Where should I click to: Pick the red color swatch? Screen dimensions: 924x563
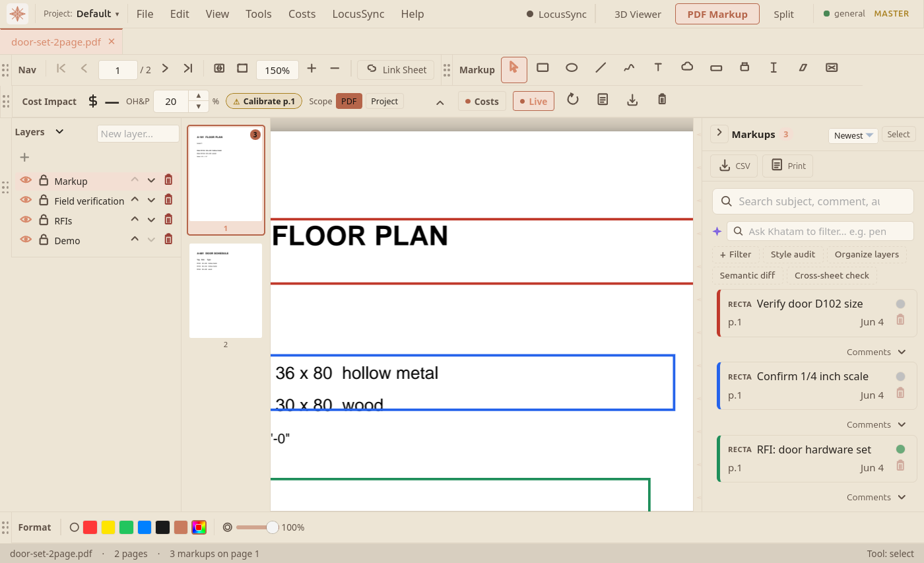click(x=90, y=527)
